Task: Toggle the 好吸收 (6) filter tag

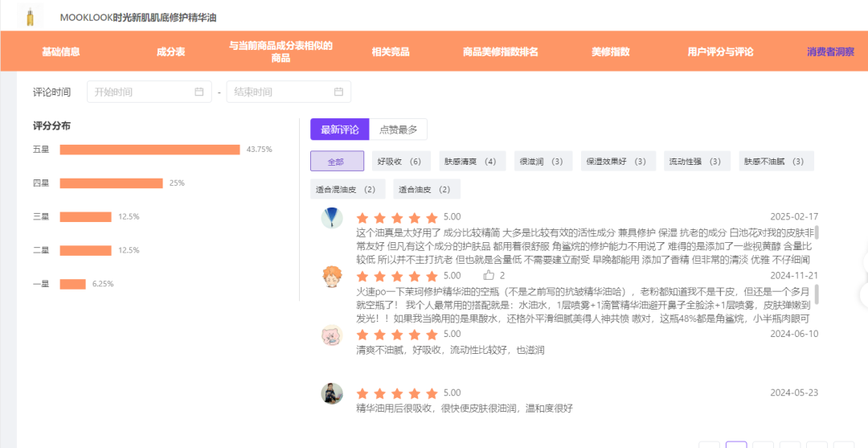Action: tap(399, 161)
